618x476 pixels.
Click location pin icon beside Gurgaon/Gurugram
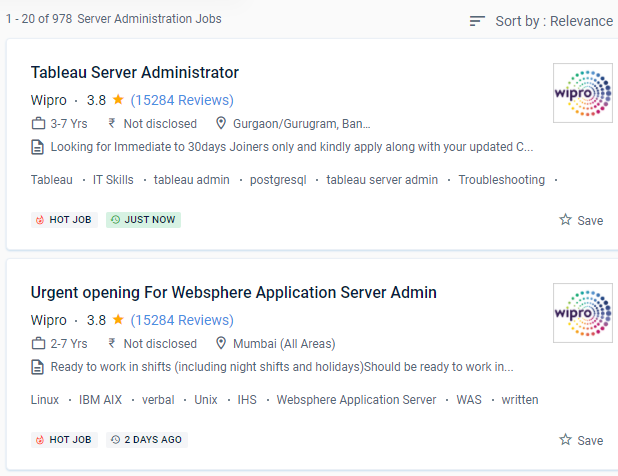point(221,124)
